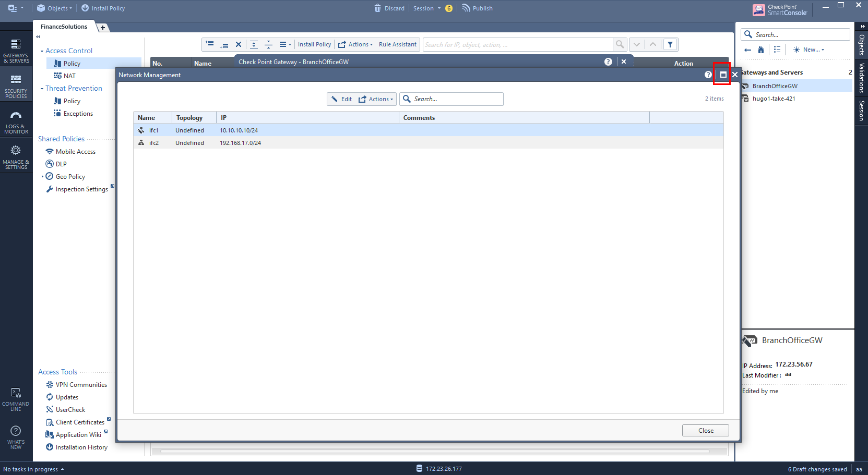868x475 pixels.
Task: Click Objects panel search field
Action: click(x=795, y=35)
